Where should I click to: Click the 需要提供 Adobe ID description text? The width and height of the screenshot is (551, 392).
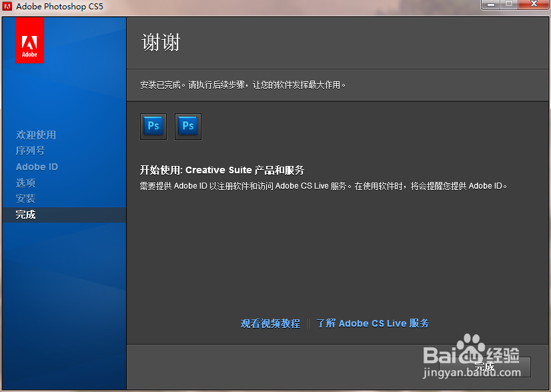point(324,186)
